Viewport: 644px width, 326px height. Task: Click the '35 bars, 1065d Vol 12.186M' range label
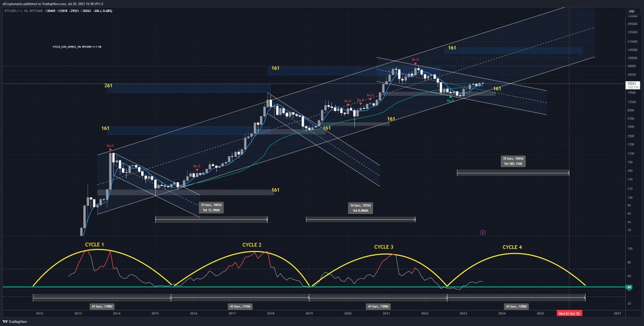210,208
